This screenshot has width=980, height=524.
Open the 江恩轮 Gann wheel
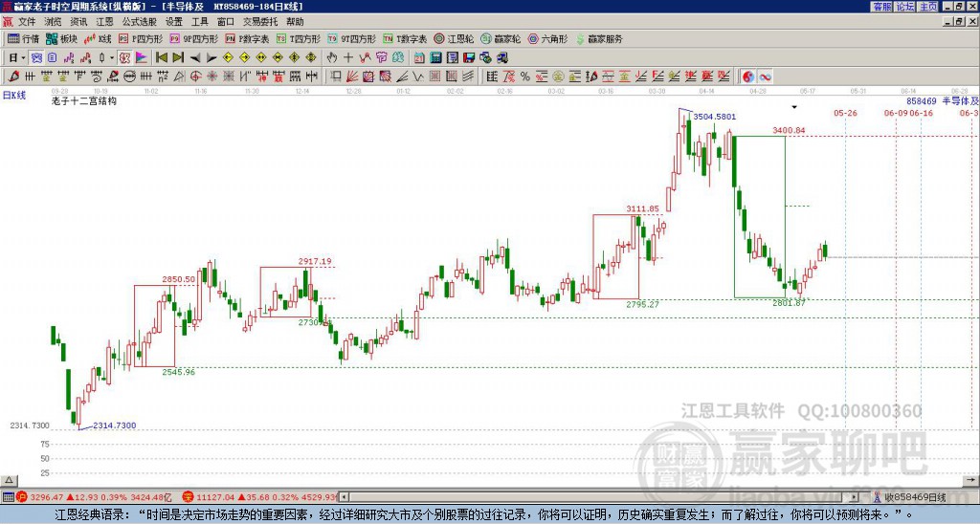pos(454,38)
